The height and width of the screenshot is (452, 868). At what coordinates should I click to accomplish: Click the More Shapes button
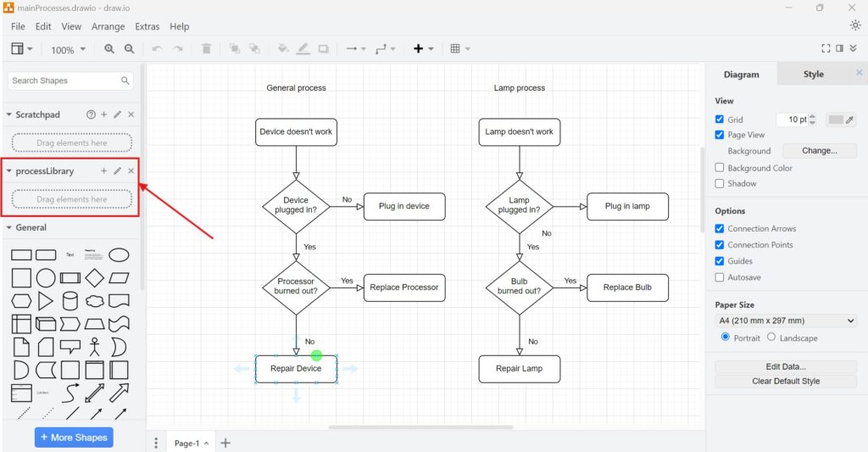coord(74,438)
